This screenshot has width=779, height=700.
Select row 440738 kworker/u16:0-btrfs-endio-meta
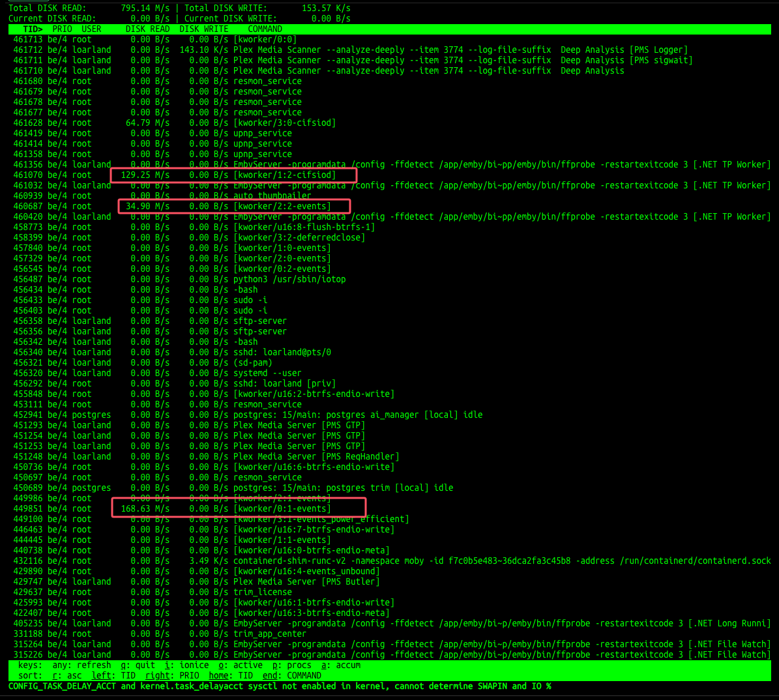390,551
